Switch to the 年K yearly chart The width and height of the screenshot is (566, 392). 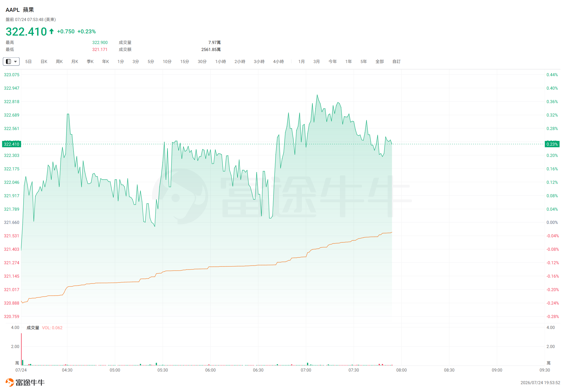pos(105,61)
